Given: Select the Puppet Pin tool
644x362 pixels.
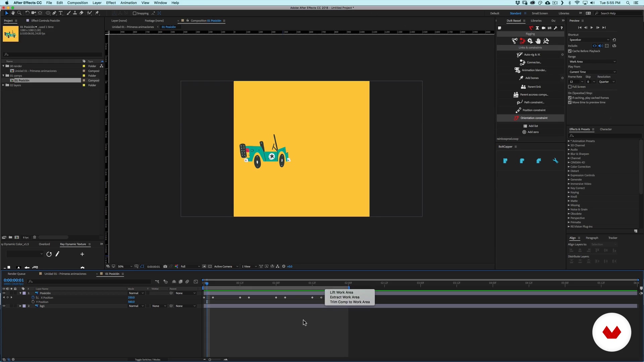Looking at the screenshot, I should pos(97,13).
